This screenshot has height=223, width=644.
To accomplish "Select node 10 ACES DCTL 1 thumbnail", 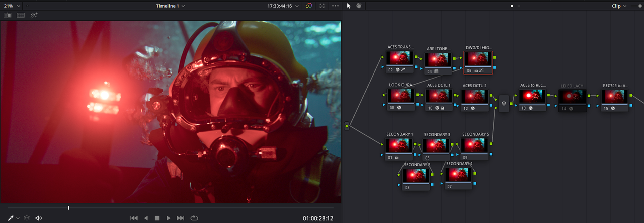I will pos(439,96).
